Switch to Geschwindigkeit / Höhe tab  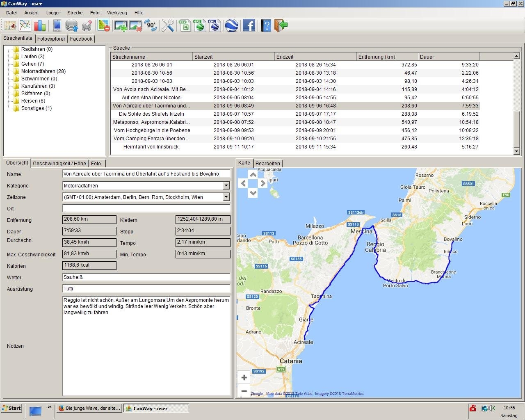59,164
